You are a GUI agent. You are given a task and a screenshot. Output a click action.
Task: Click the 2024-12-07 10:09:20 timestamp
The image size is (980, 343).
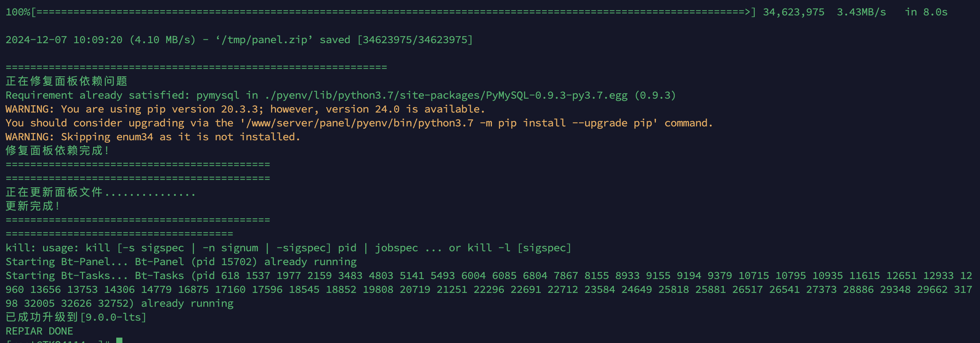(x=64, y=40)
